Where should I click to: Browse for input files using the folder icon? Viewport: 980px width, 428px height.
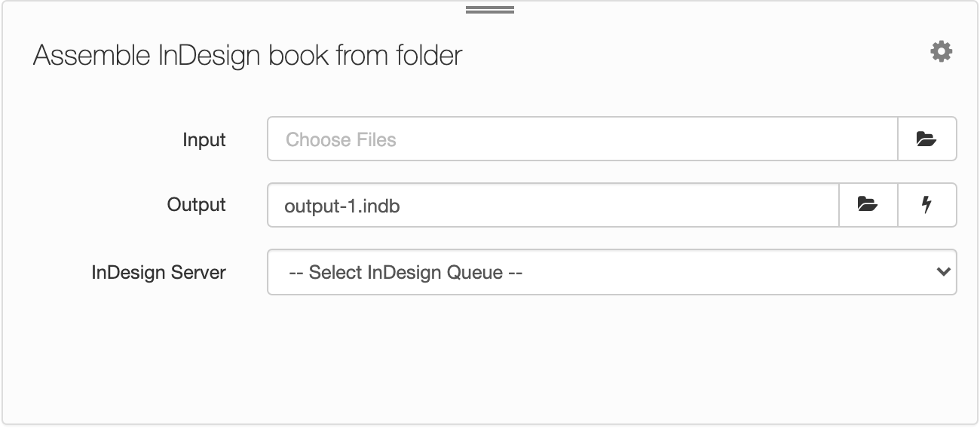point(926,139)
